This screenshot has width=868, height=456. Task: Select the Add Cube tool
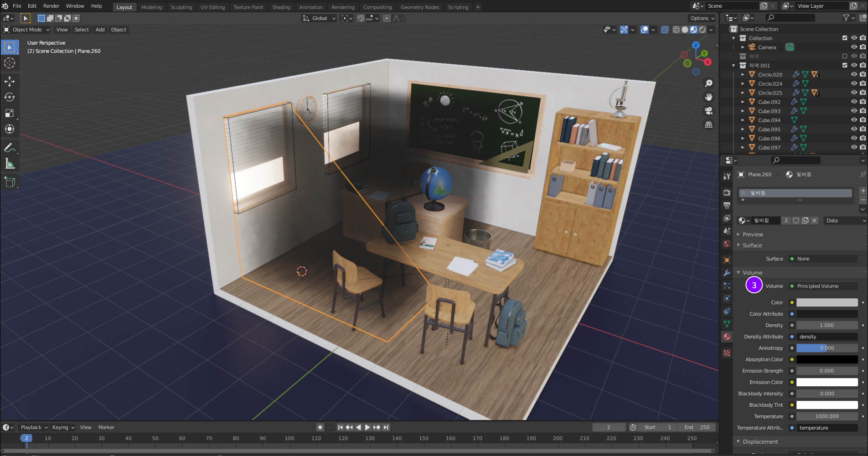(10, 182)
